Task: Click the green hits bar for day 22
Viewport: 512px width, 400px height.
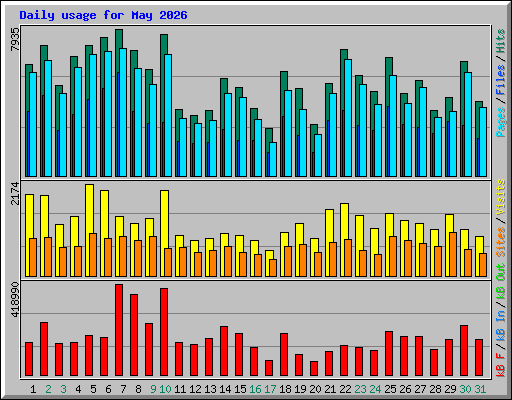Action: [x=344, y=54]
